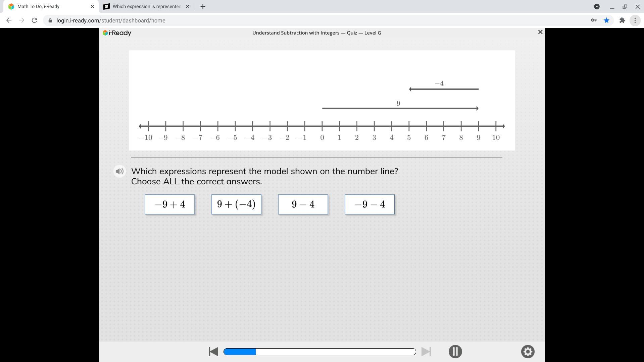Click the bookmark star icon
This screenshot has height=362, width=644.
click(606, 20)
